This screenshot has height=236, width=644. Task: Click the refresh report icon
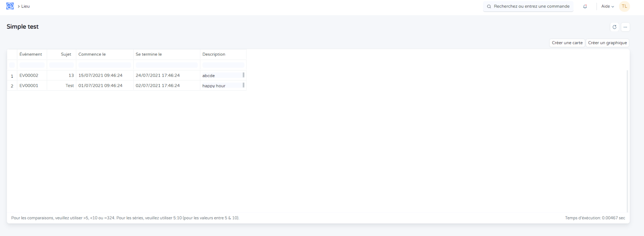(x=614, y=27)
